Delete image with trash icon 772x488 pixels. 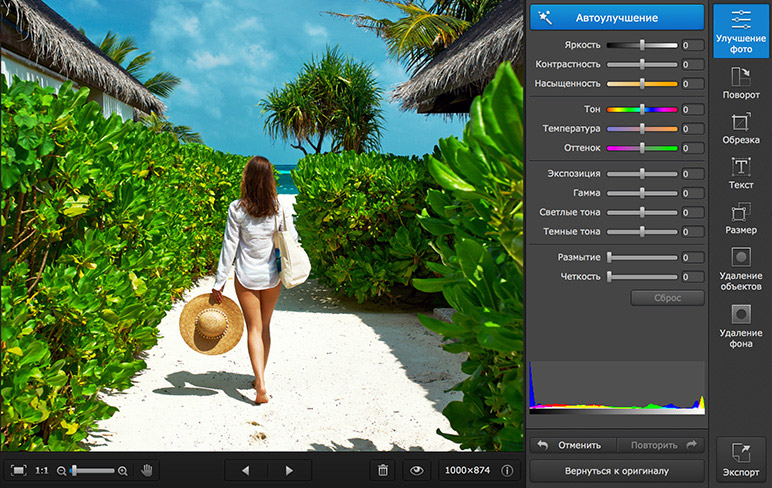pos(382,470)
